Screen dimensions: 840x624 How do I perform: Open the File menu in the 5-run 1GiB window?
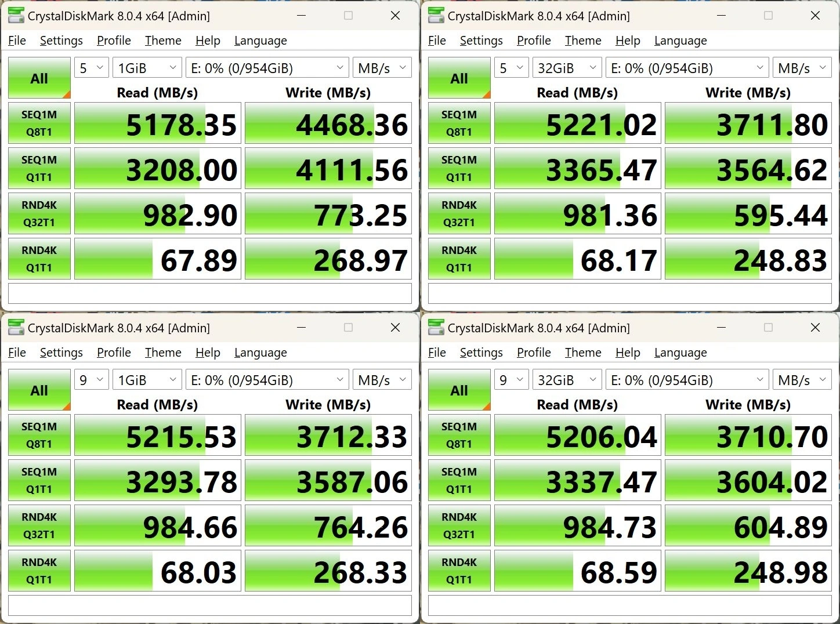click(17, 41)
